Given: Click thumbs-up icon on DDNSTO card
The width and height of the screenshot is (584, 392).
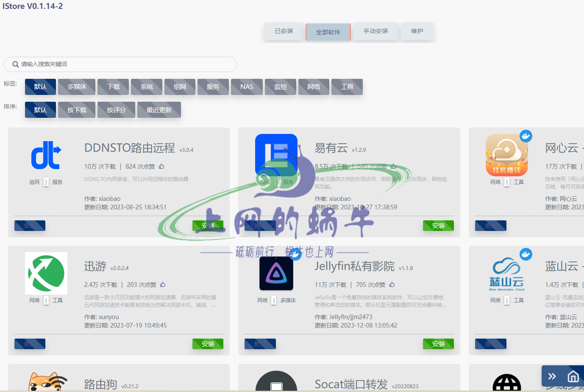Looking at the screenshot, I should 161,167.
